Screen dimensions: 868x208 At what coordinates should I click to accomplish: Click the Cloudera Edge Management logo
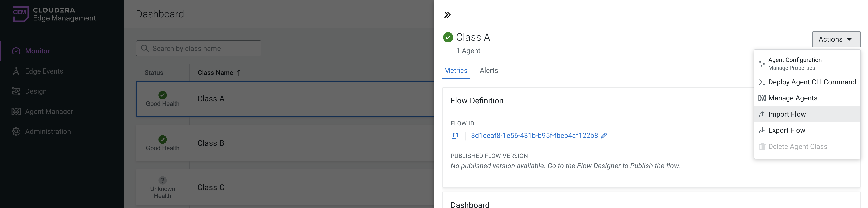[54, 14]
